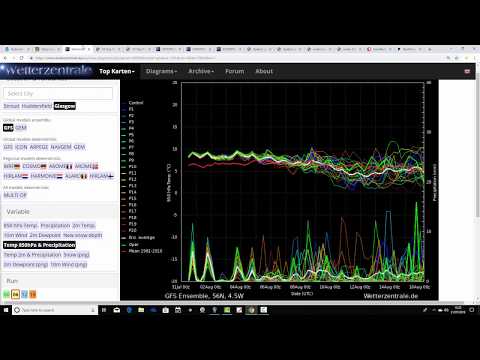This screenshot has width=480, height=360.
Task: Open the About page
Action: [x=264, y=71]
